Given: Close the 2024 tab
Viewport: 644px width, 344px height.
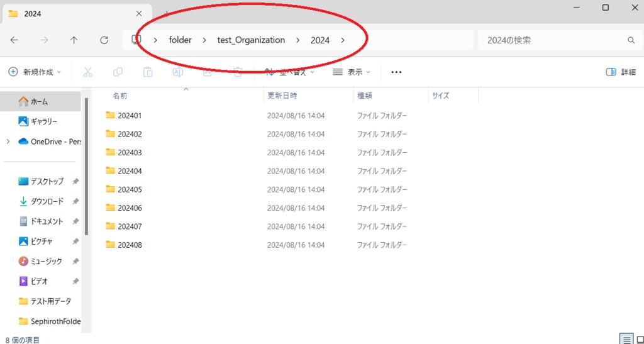Looking at the screenshot, I should click(139, 14).
